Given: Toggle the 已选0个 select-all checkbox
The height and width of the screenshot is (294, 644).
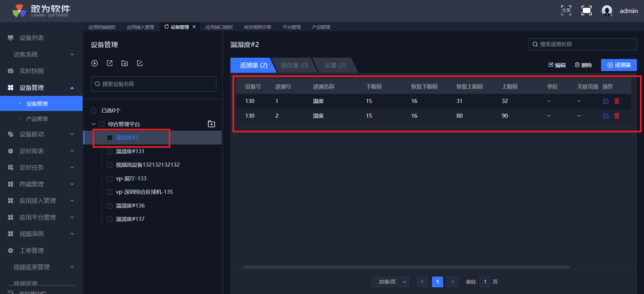Looking at the screenshot, I should 94,111.
